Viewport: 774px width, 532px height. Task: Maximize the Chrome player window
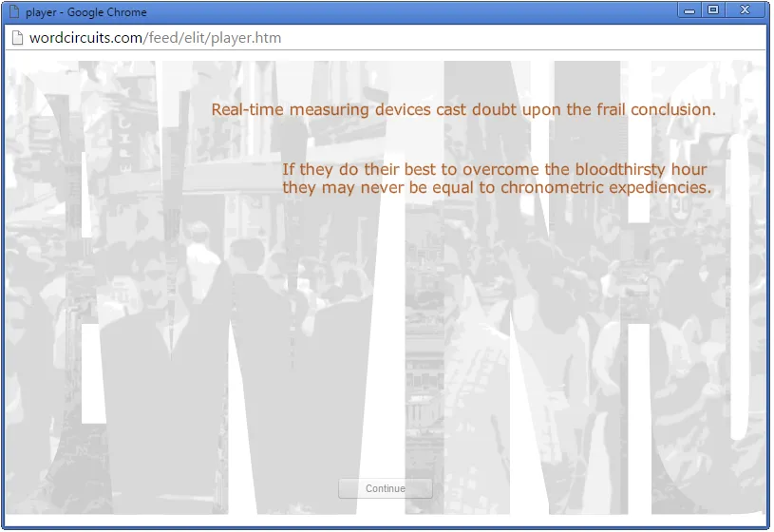pyautogui.click(x=713, y=10)
